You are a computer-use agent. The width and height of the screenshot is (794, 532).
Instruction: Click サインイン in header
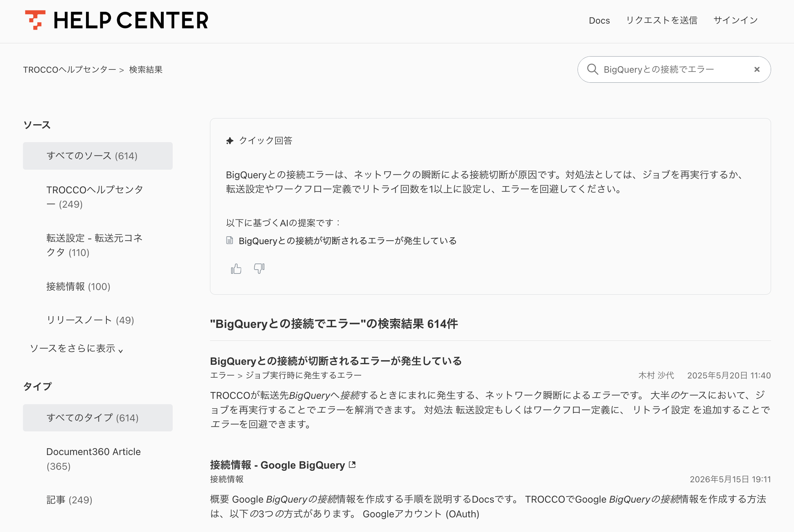click(736, 20)
